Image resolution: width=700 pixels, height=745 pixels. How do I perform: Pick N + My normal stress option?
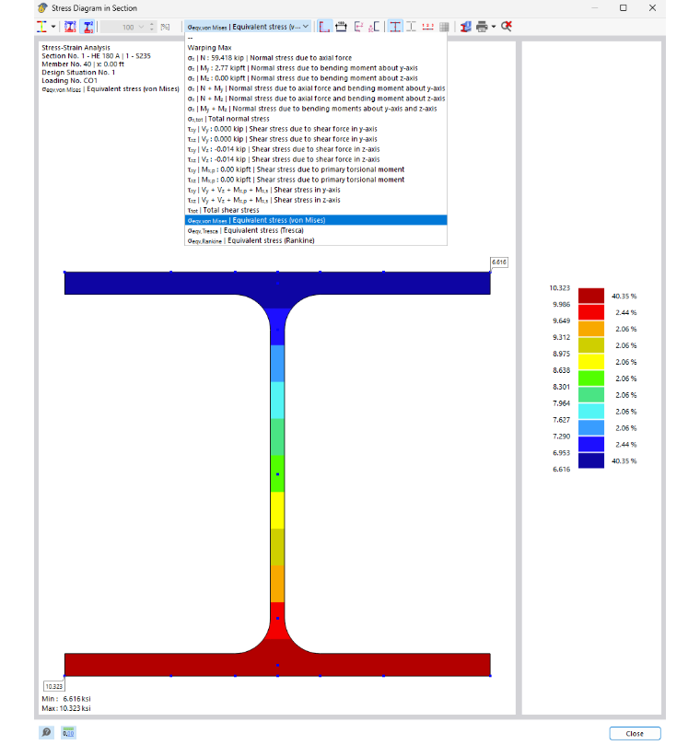coord(316,88)
